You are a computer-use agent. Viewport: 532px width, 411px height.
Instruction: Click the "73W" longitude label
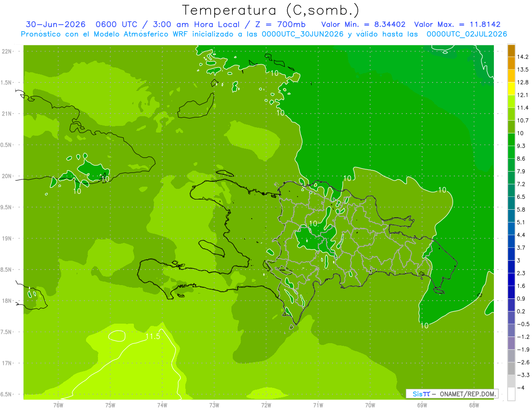coord(214,405)
